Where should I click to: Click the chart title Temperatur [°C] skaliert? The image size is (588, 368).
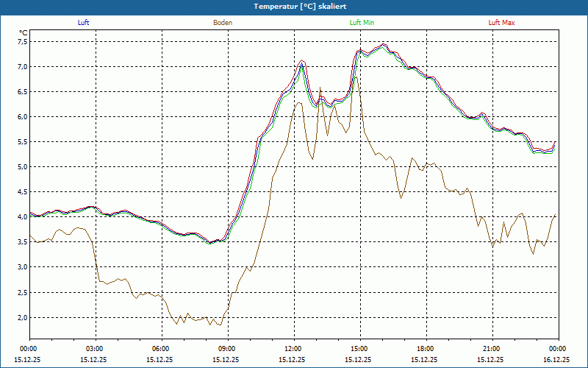300,7
